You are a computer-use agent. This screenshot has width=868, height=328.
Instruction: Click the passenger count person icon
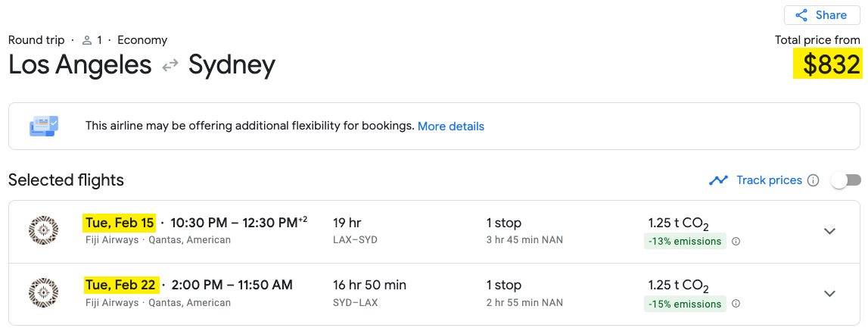point(87,40)
